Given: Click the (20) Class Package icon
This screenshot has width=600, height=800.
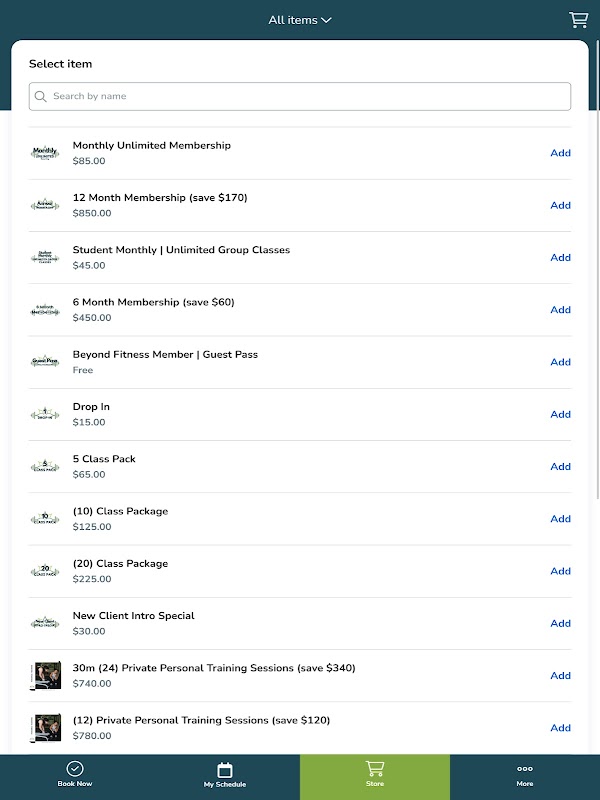Looking at the screenshot, I should click(45, 571).
